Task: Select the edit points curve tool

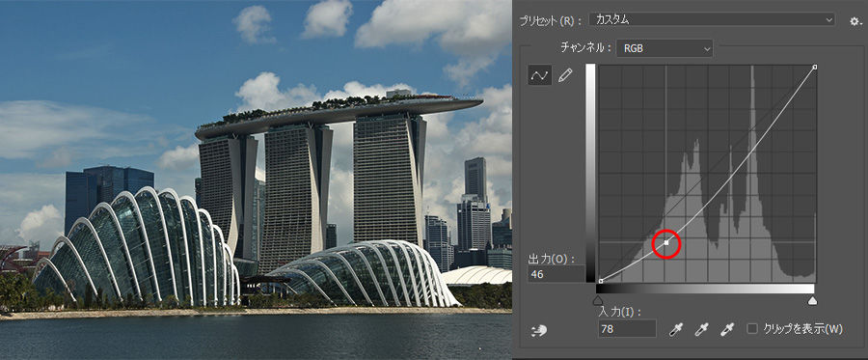Action: pyautogui.click(x=540, y=76)
